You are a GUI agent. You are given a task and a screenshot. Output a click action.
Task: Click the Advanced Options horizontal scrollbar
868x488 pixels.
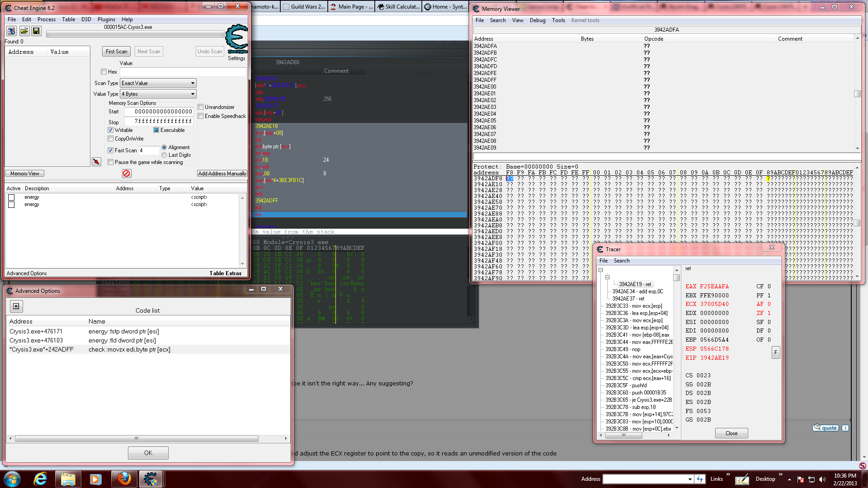click(137, 438)
